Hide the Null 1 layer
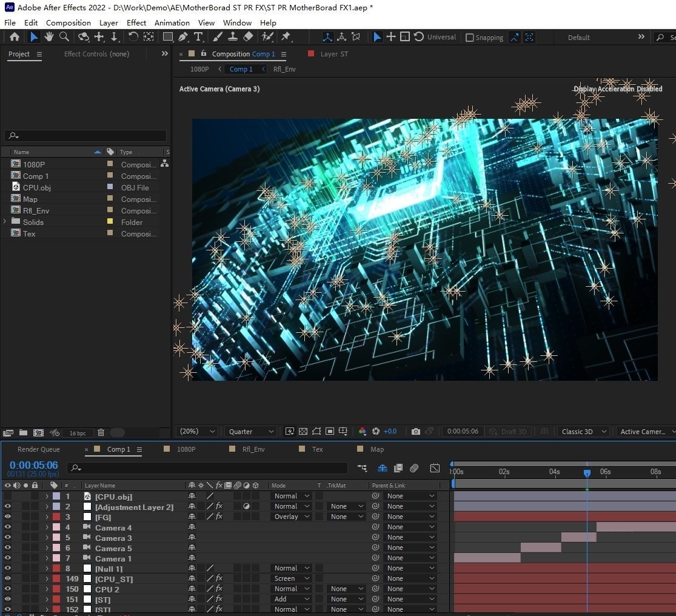Viewport: 676px width, 616px height. click(x=7, y=568)
